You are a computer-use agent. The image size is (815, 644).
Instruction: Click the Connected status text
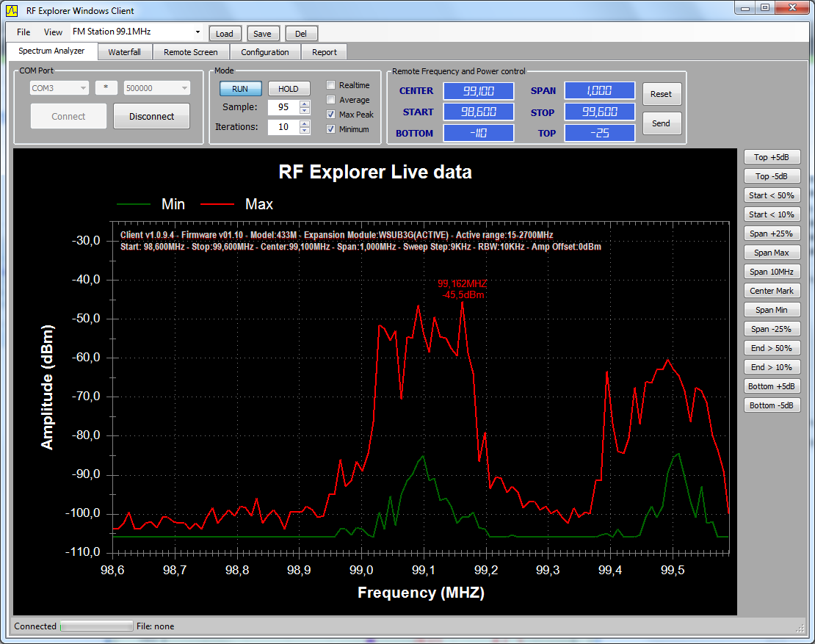click(x=35, y=626)
